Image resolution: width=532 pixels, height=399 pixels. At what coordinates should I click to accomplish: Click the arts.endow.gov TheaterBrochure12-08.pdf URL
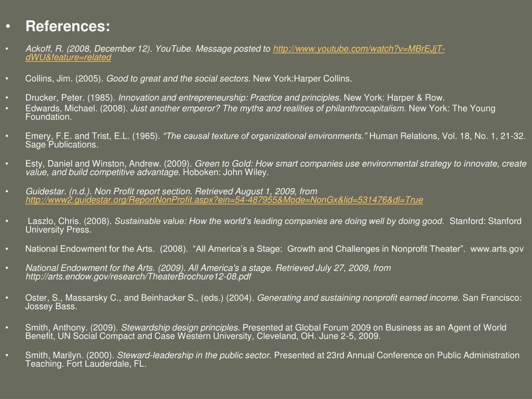(x=138, y=277)
